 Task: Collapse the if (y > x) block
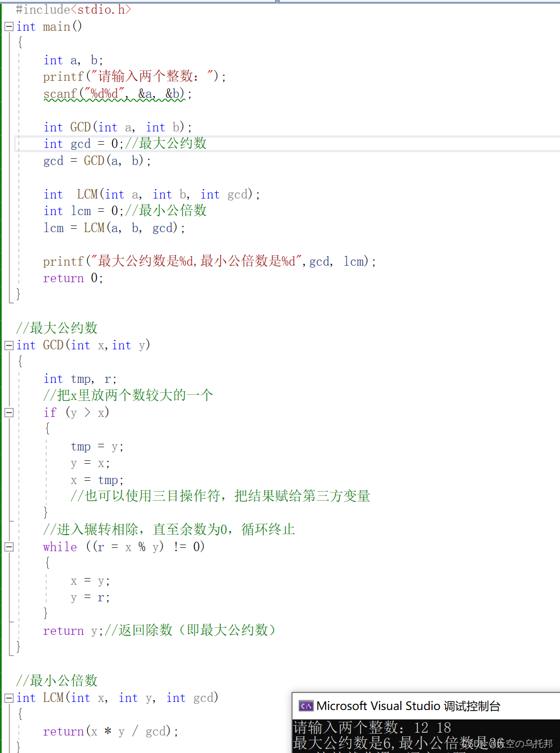(x=9, y=413)
